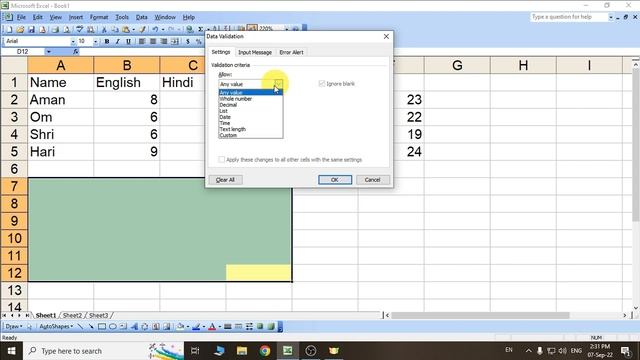
Task: Click the Merge and Center icon
Action: click(x=175, y=41)
